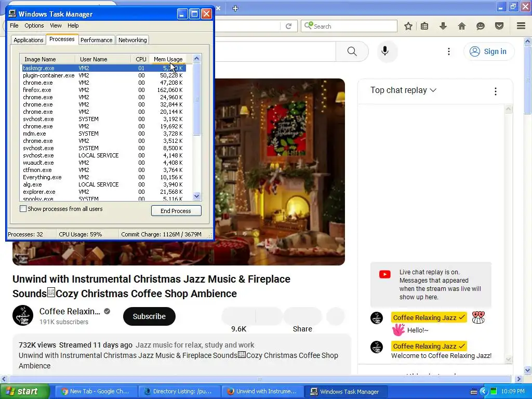Sort processes by CPU column
The image size is (532, 399).
[x=140, y=59]
